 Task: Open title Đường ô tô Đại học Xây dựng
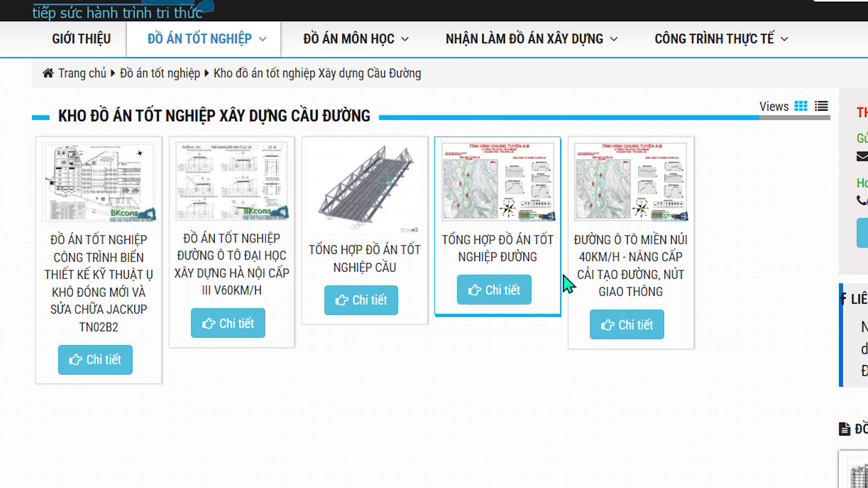pos(231,264)
